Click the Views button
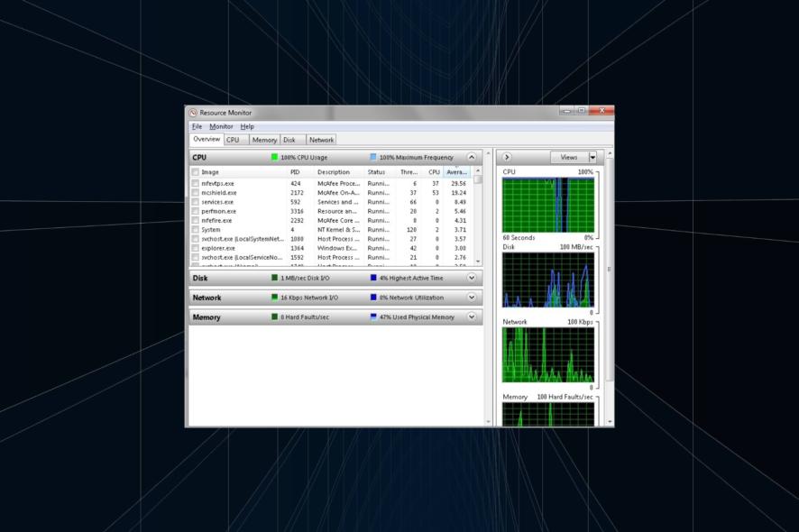Viewport: 799px width, 532px height. (568, 156)
